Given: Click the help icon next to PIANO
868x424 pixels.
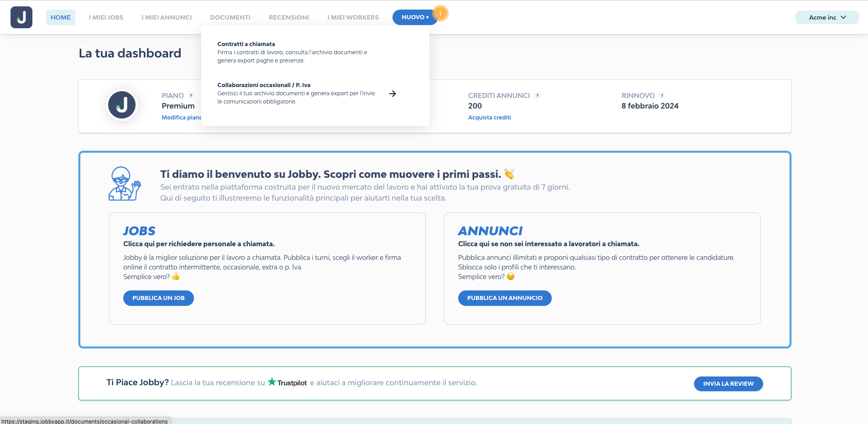Looking at the screenshot, I should click(x=191, y=96).
